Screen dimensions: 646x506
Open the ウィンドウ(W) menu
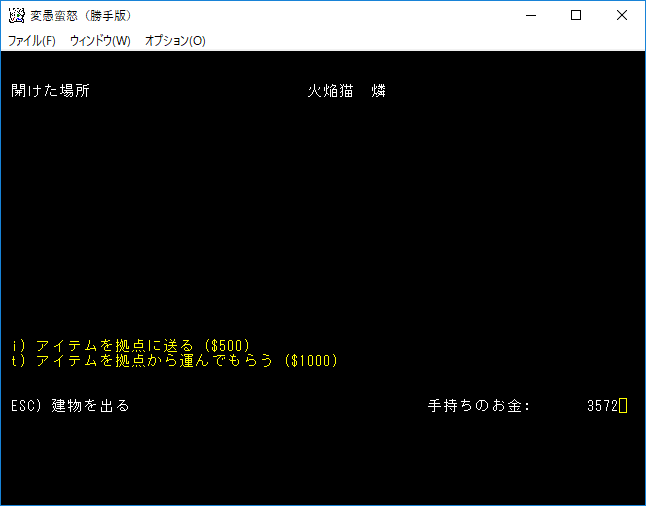pos(100,41)
